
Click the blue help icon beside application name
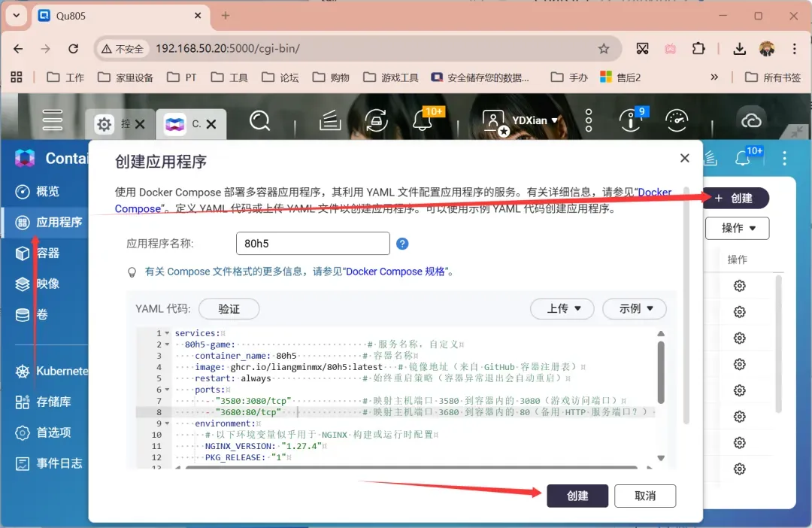pos(402,244)
